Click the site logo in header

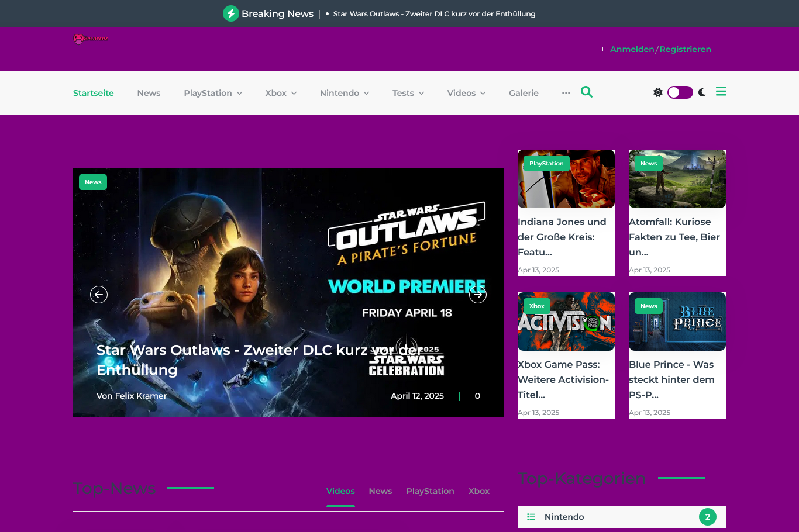click(x=91, y=39)
